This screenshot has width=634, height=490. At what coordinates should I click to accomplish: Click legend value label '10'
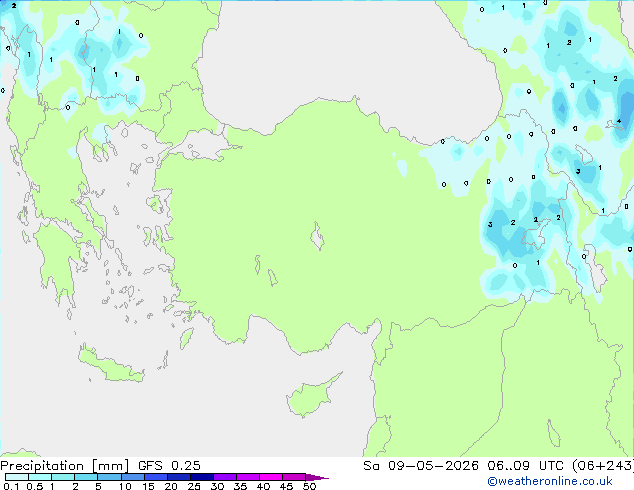tap(125, 486)
